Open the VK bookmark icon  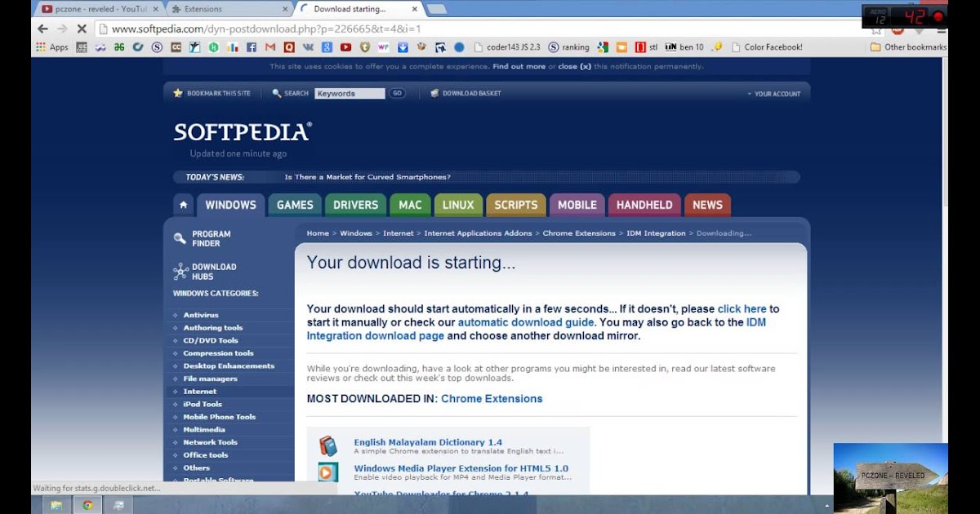pos(308,47)
